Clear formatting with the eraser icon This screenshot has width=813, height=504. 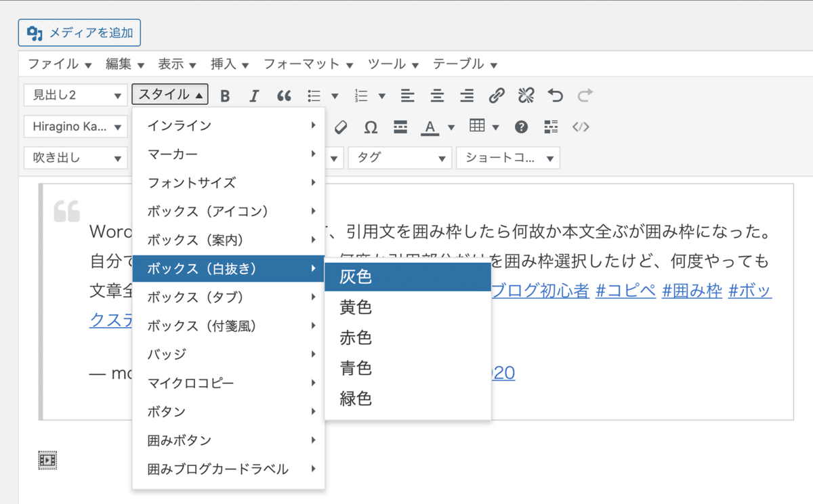pos(341,127)
